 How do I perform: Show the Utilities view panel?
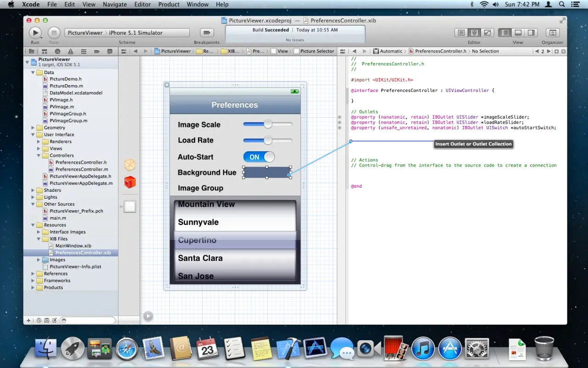[531, 33]
